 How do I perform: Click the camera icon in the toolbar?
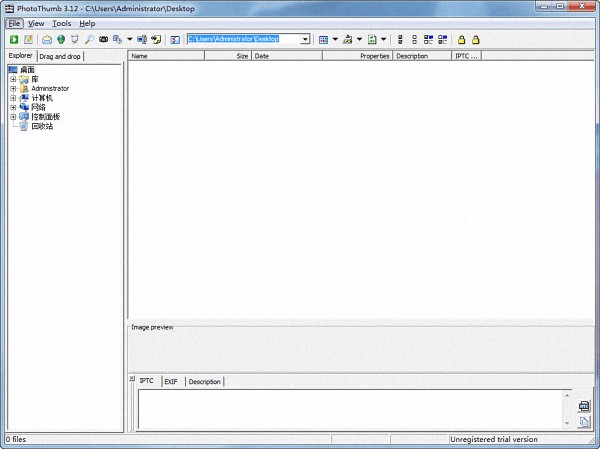tap(103, 39)
